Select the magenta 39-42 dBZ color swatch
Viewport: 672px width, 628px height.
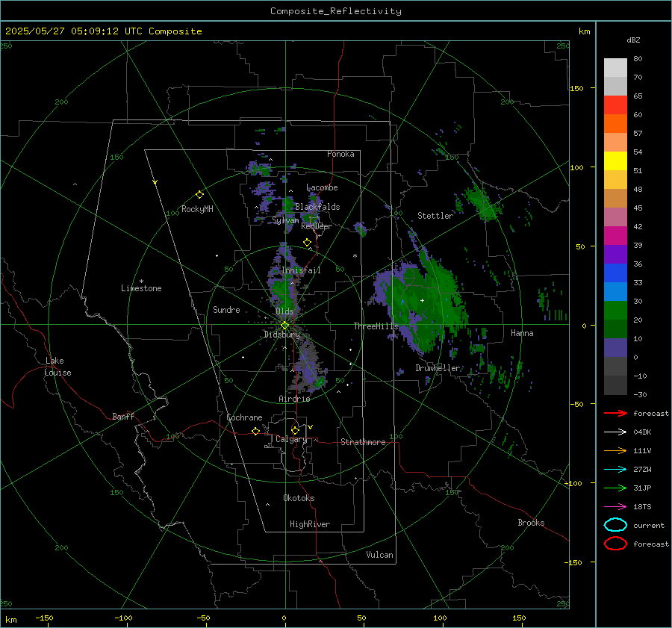[x=615, y=236]
